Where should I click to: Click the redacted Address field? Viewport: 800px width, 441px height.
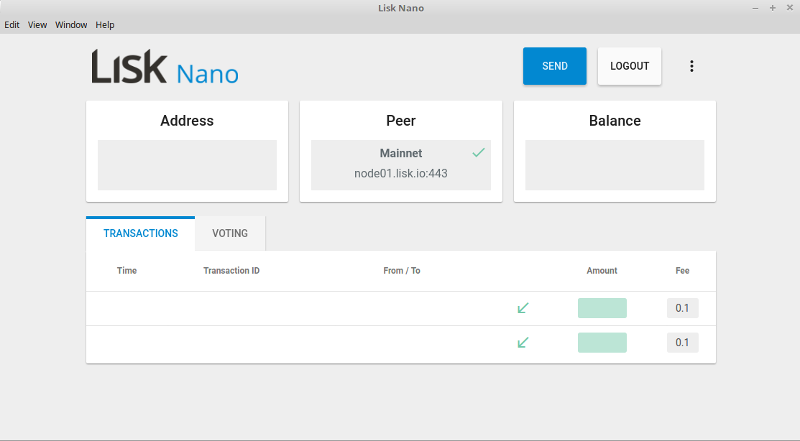187,165
